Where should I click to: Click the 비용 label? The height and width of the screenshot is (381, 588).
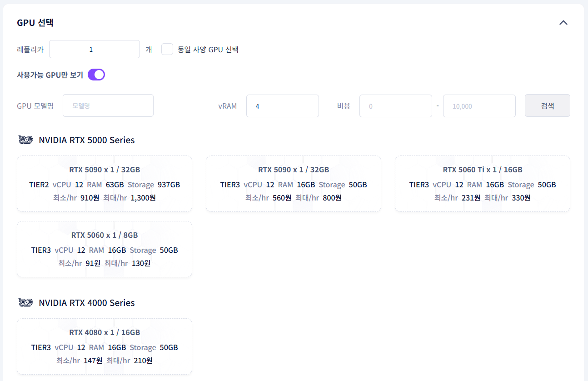point(344,106)
